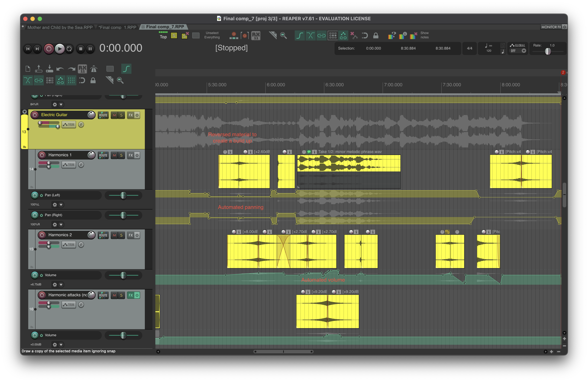Viewport: 588px width, 382px height.
Task: Toggle FX bypass on Harmonic attacks track
Action: 137,295
